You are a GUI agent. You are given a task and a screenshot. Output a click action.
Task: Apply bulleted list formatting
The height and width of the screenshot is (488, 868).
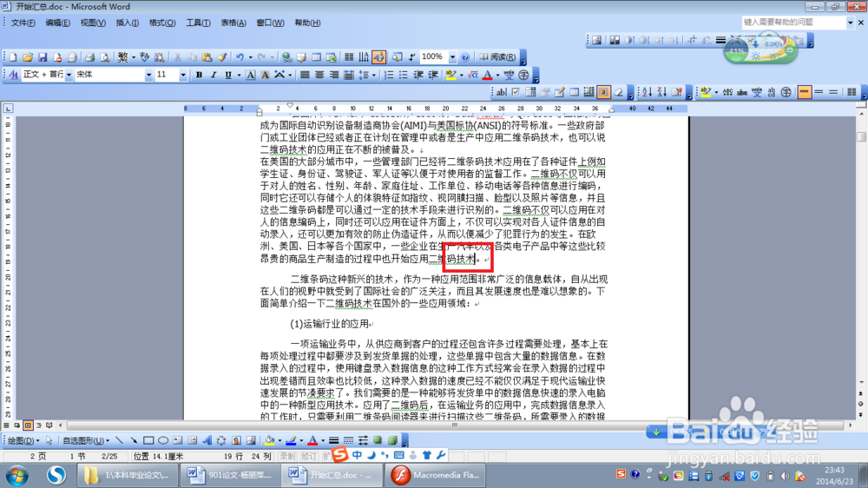click(x=403, y=75)
